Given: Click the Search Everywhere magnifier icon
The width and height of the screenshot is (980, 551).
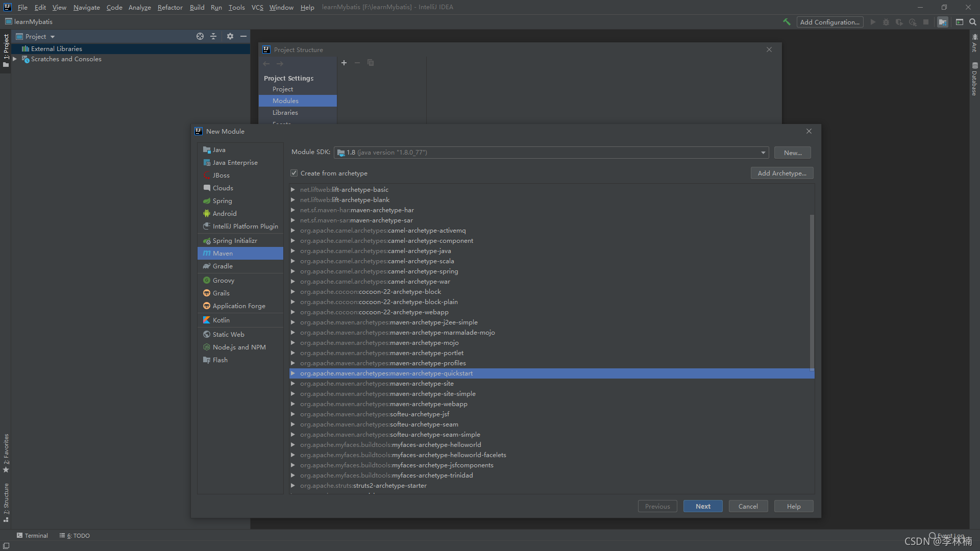Looking at the screenshot, I should click(x=973, y=22).
